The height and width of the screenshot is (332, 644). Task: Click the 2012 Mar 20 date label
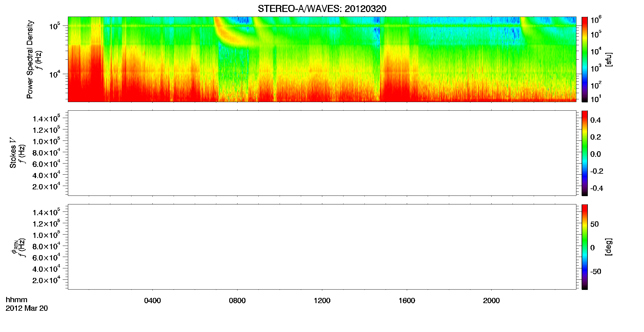click(x=27, y=308)
